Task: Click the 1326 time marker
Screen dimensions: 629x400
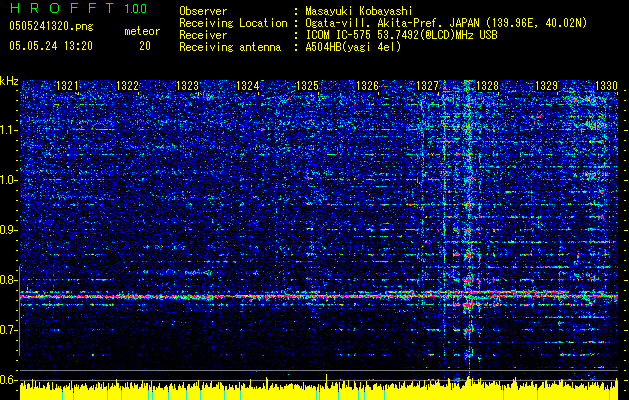Action: (x=367, y=86)
